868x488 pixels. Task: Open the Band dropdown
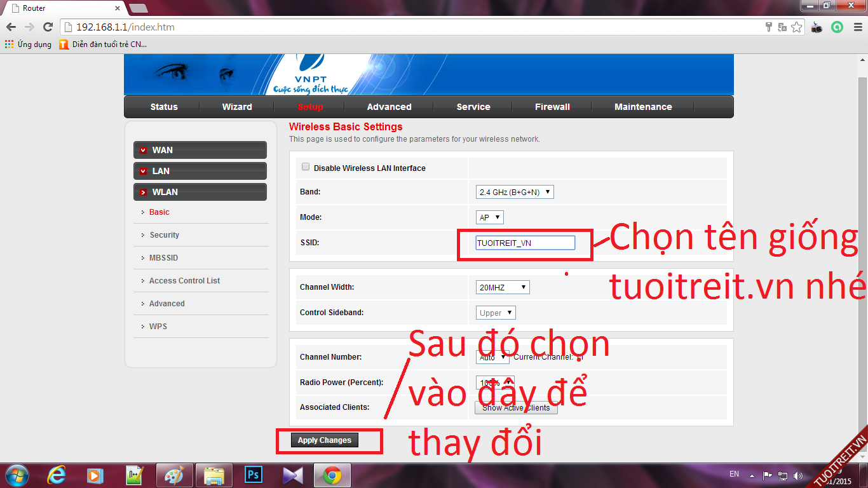point(515,192)
